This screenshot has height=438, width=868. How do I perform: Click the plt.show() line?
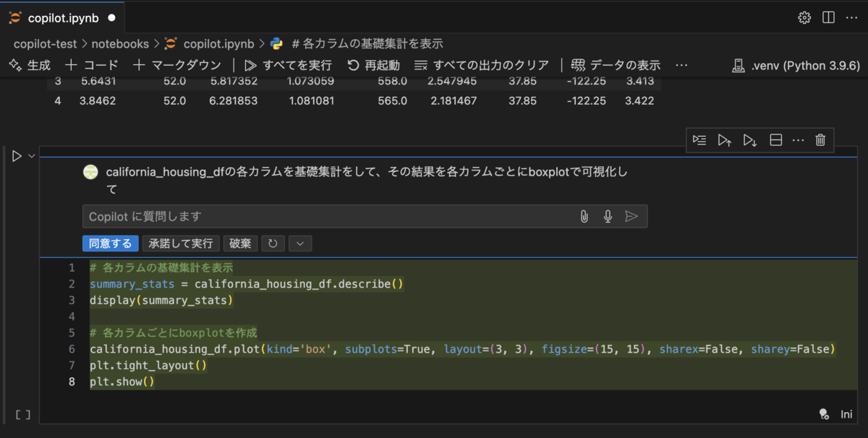click(122, 382)
